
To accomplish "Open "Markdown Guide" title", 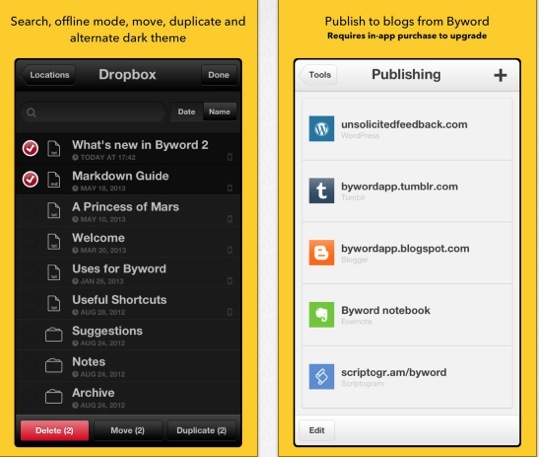I will click(121, 176).
